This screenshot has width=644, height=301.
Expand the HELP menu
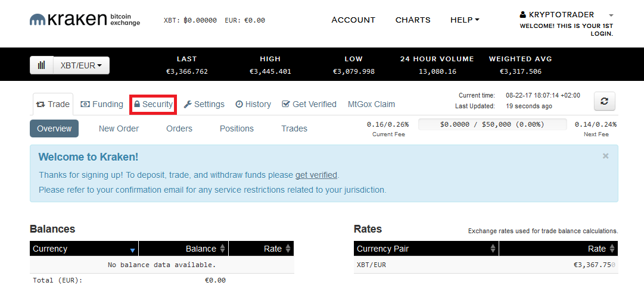click(465, 20)
